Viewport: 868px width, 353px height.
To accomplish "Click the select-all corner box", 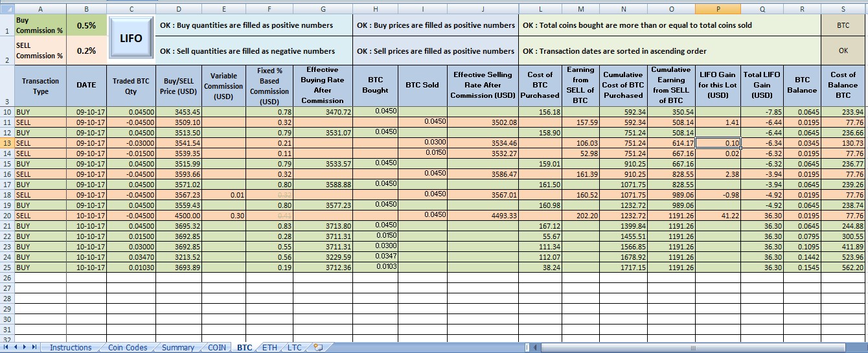I will 6,9.
